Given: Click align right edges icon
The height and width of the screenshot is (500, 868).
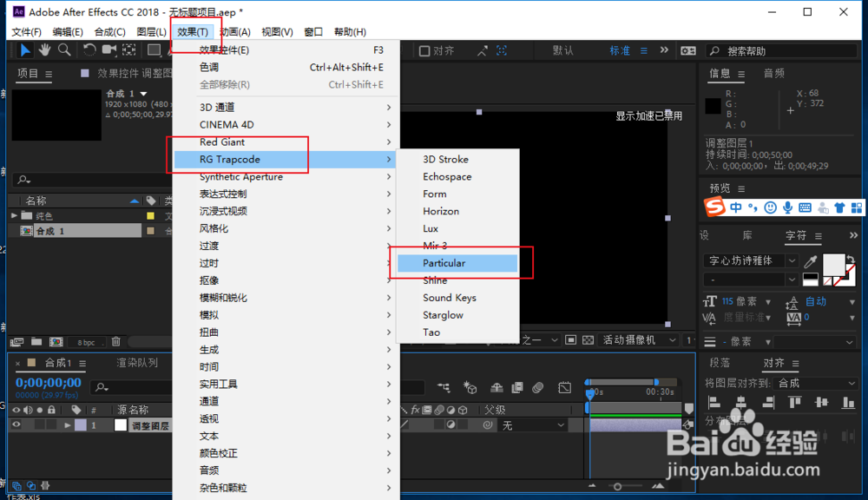Looking at the screenshot, I should tap(768, 402).
